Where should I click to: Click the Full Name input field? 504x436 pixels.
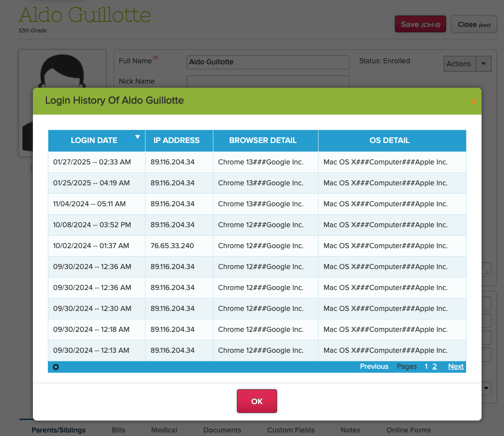(x=267, y=62)
